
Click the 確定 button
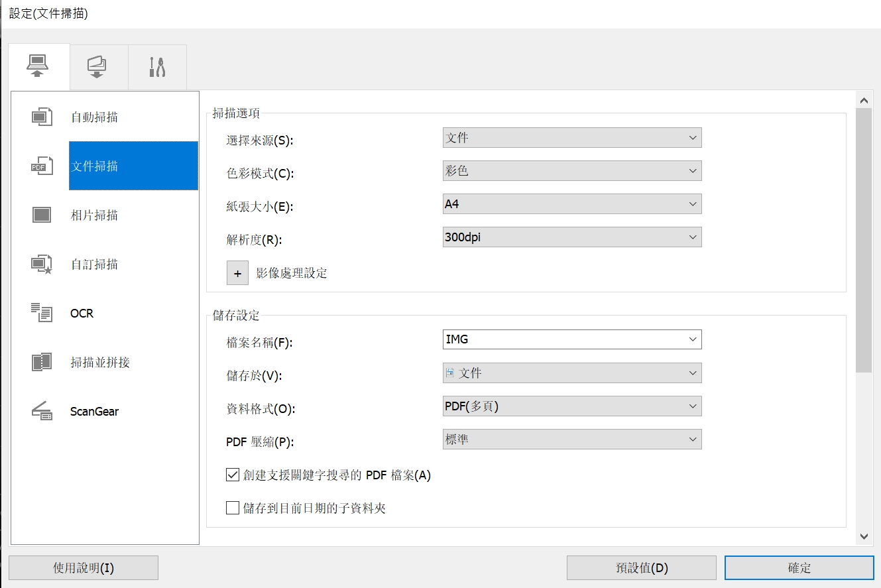(799, 568)
